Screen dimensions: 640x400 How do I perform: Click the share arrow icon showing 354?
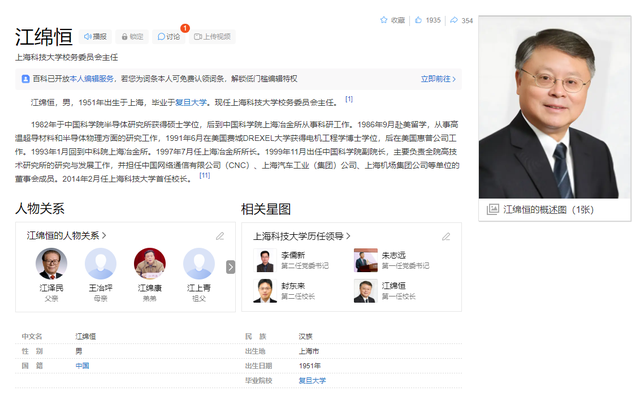point(454,20)
